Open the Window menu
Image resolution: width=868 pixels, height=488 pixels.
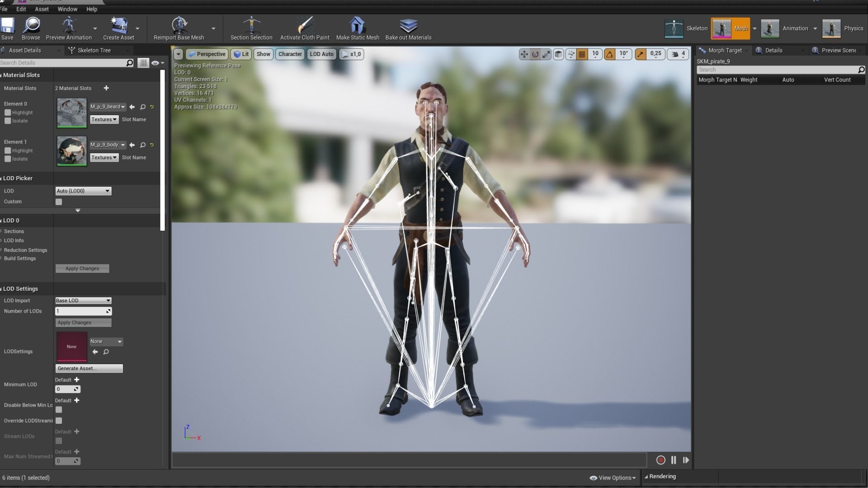coord(67,9)
